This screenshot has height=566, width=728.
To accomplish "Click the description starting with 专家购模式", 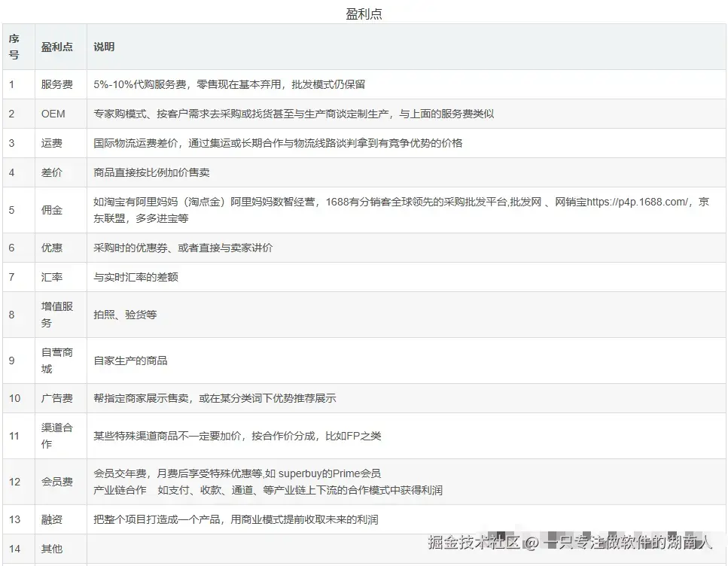I will (294, 114).
